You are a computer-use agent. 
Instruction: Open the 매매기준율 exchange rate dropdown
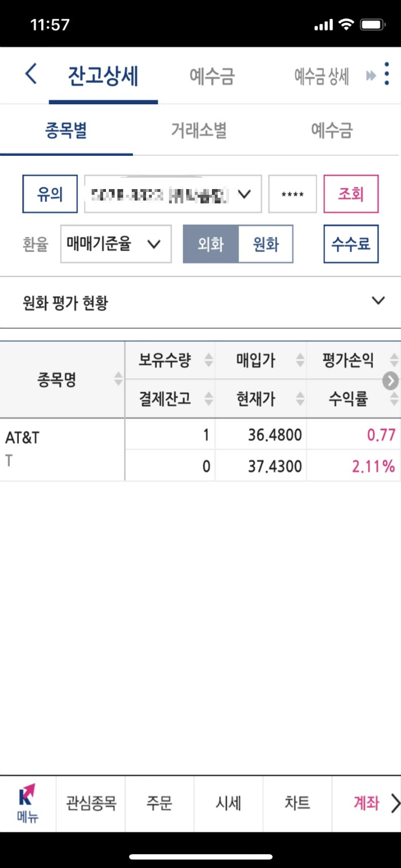tap(116, 244)
